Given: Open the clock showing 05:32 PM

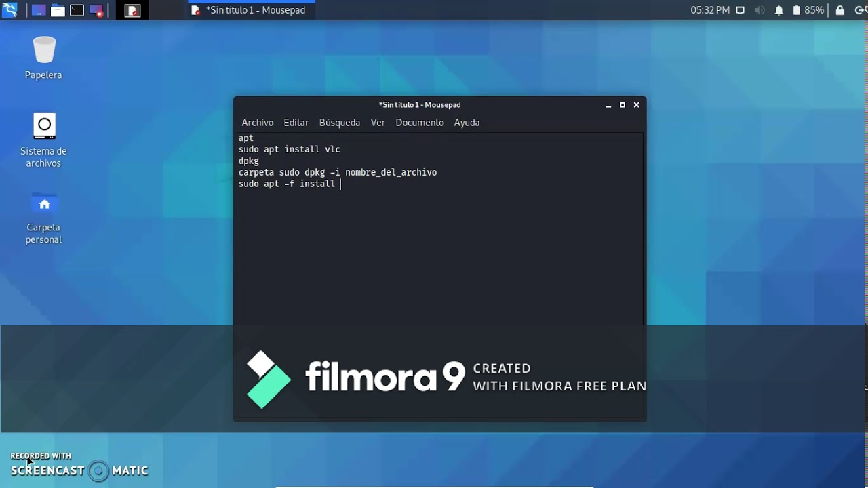Looking at the screenshot, I should click(710, 10).
